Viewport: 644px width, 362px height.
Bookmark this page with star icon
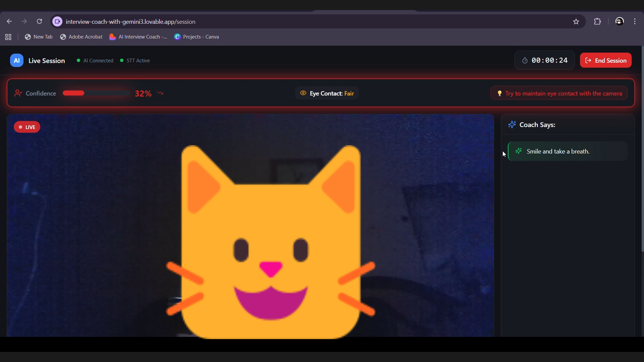tap(576, 21)
